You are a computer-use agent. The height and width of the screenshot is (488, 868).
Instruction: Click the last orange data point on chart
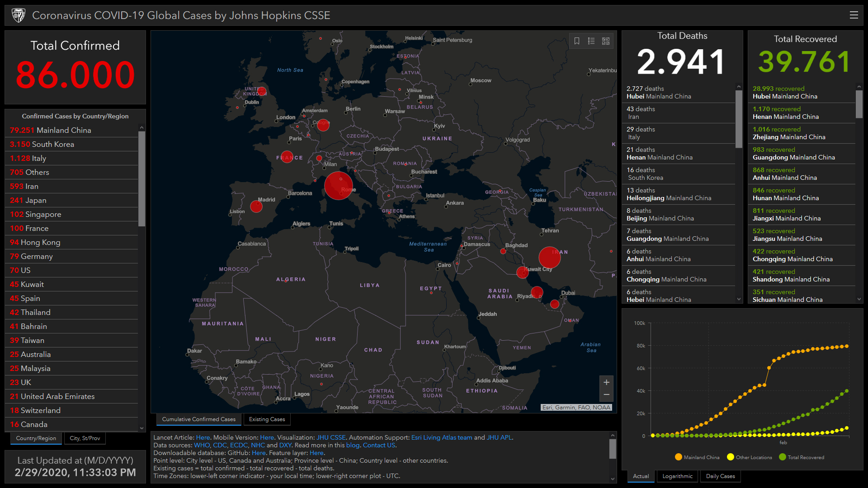click(x=847, y=346)
